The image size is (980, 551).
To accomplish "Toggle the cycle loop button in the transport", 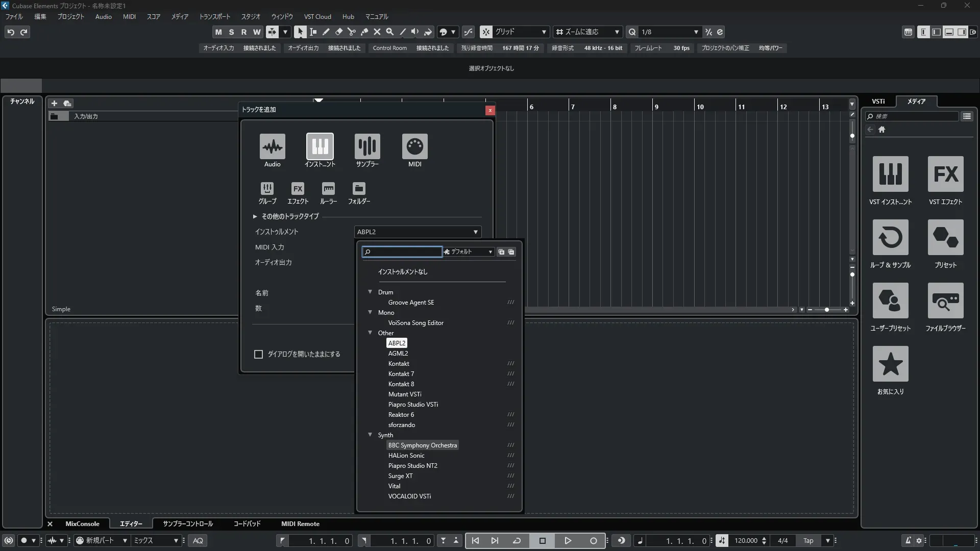I will (517, 540).
